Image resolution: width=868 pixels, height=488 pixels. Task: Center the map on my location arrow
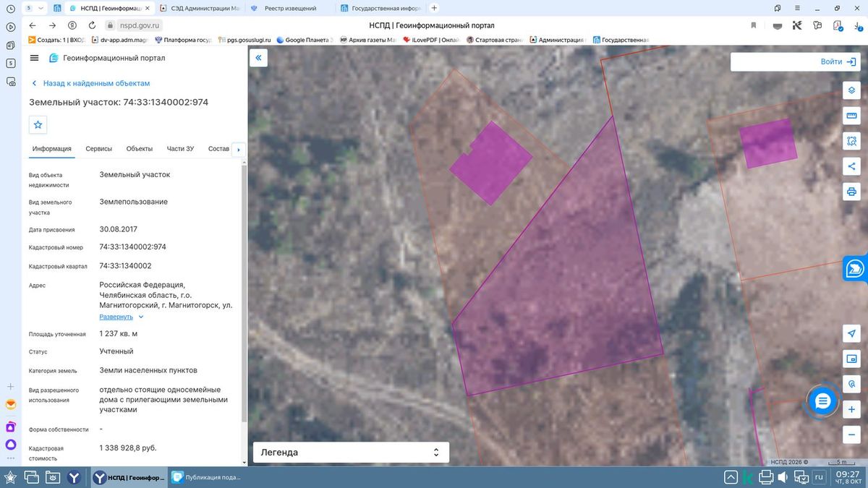click(x=851, y=333)
